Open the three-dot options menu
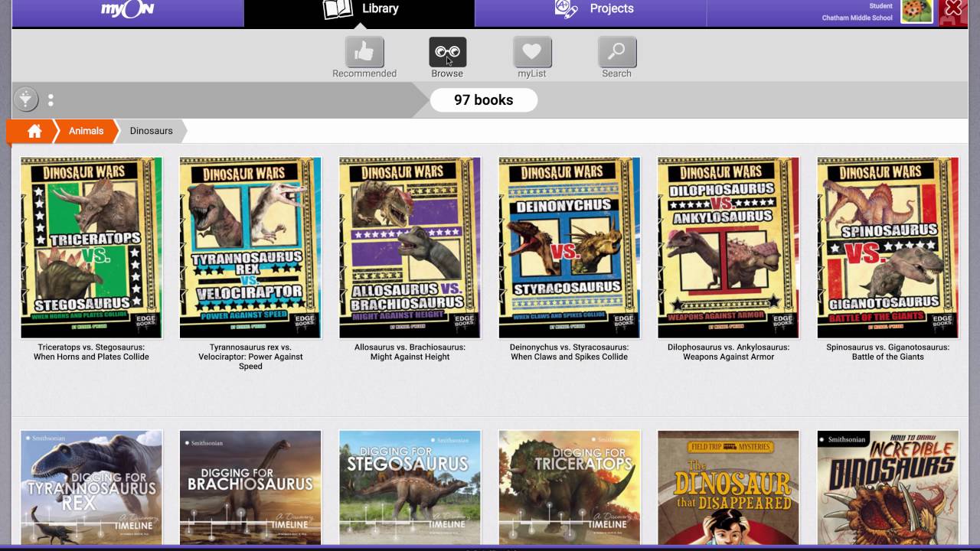Screen dimensions: 980x551 click(51, 100)
